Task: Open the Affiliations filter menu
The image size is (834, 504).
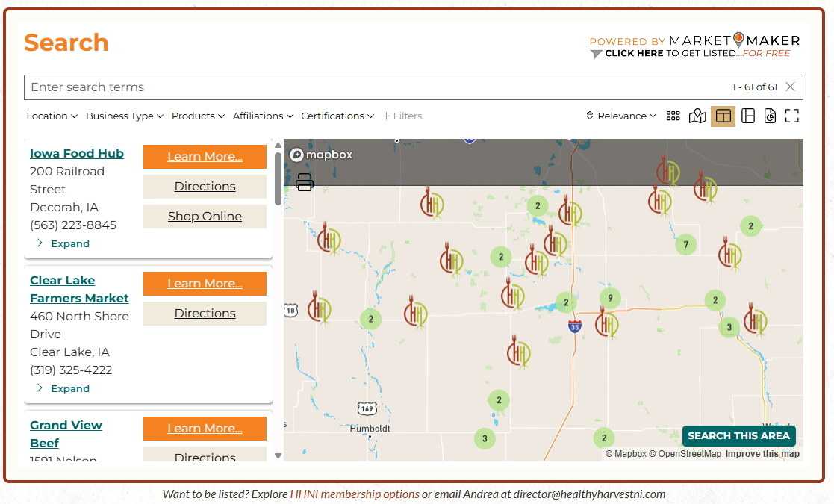Action: 263,116
